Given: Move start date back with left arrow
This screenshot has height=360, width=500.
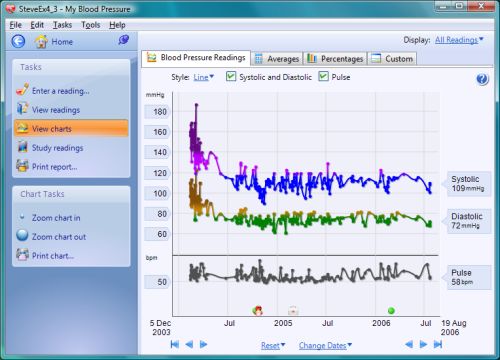Looking at the screenshot, I should pos(189,344).
